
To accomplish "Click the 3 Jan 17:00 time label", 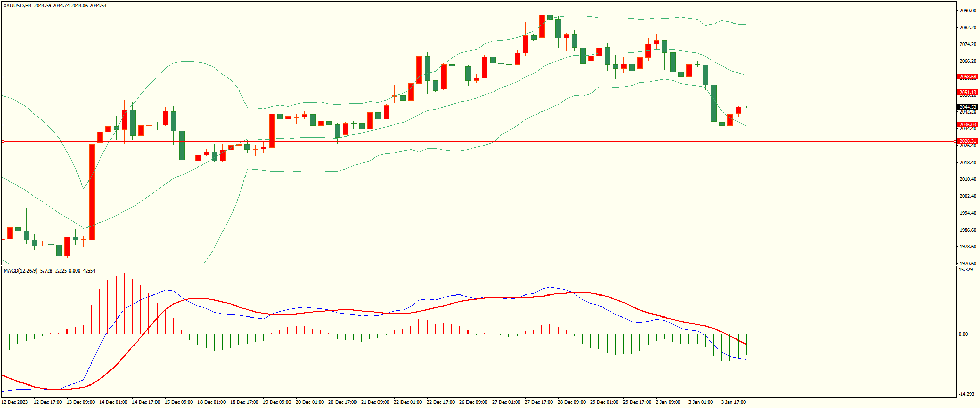I will (x=733, y=402).
